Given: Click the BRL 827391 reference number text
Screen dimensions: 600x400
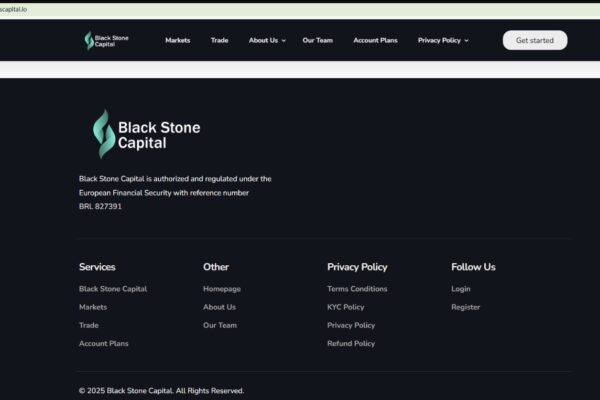Looking at the screenshot, I should 100,207.
